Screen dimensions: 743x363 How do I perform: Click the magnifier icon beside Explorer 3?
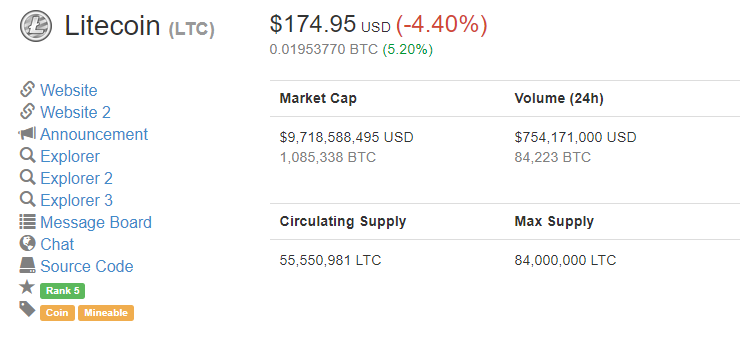(27, 200)
